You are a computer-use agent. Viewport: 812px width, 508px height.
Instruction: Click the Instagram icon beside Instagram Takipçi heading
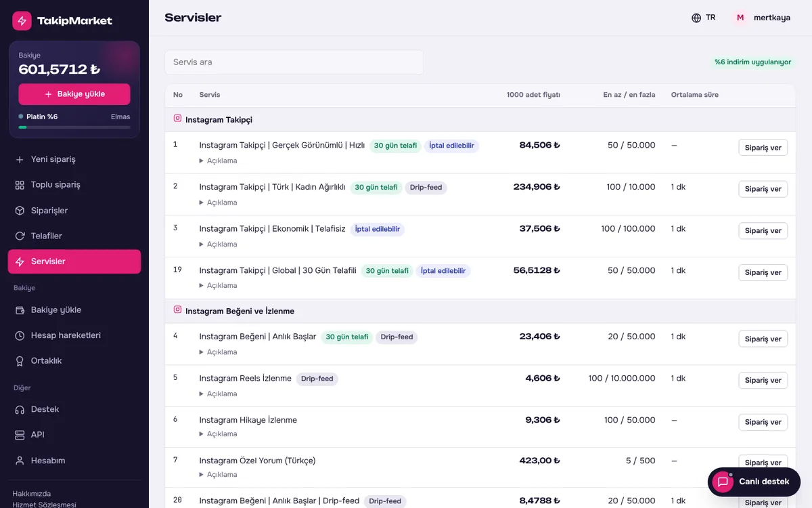pos(177,119)
